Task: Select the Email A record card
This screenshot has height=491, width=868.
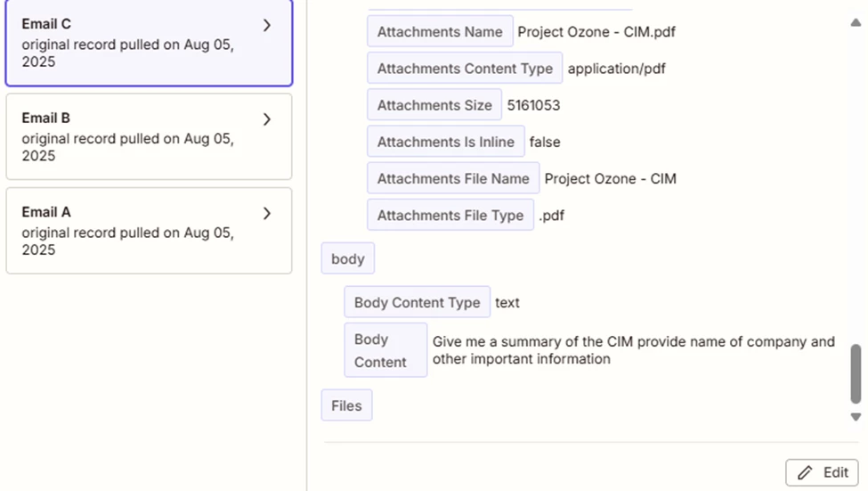Action: [x=149, y=231]
